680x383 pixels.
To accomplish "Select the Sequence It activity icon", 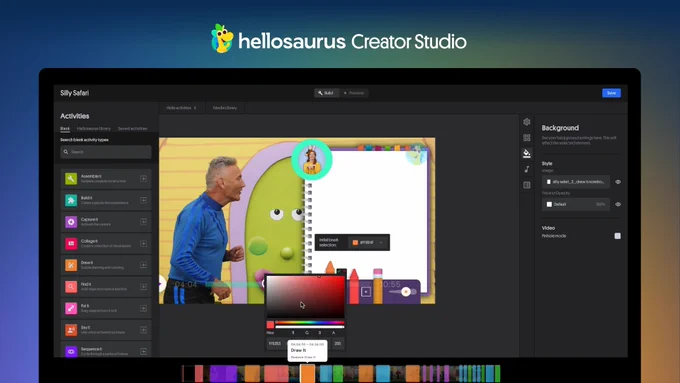I will point(71,351).
